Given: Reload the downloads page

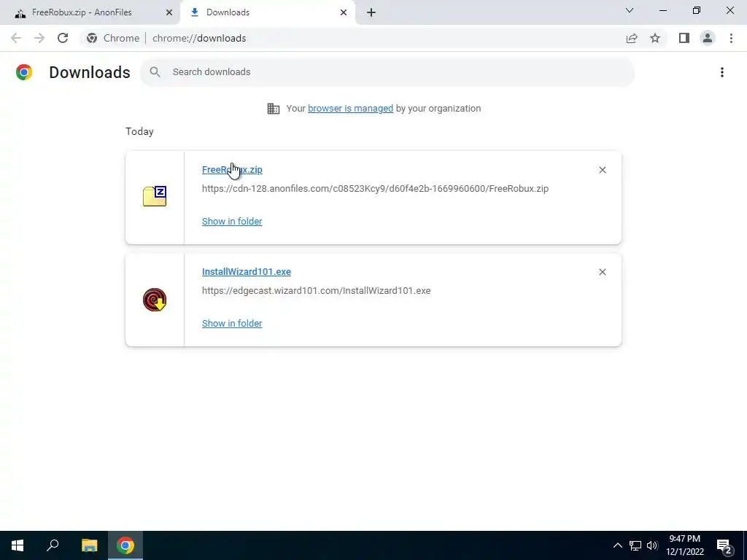Looking at the screenshot, I should [x=63, y=38].
